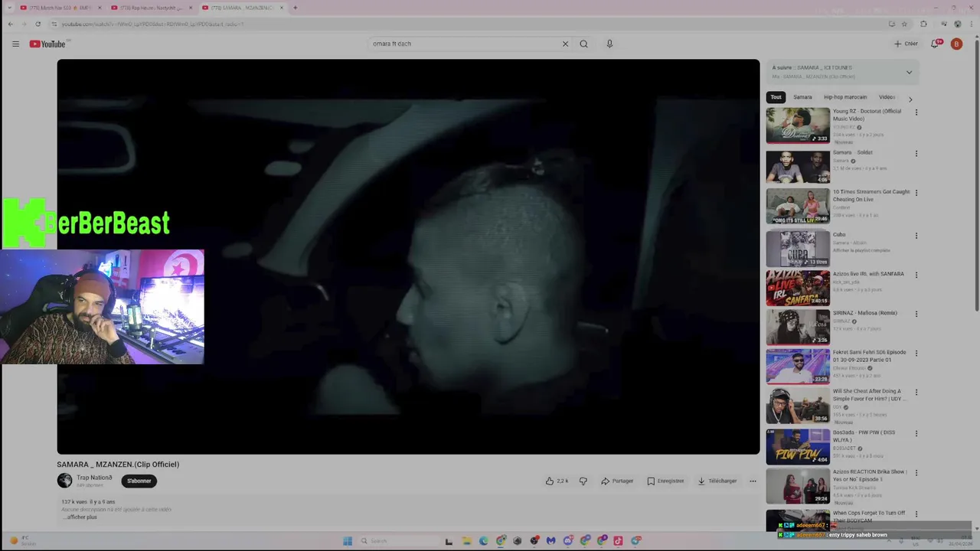Share the video via Partager
980x551 pixels.
[617, 481]
